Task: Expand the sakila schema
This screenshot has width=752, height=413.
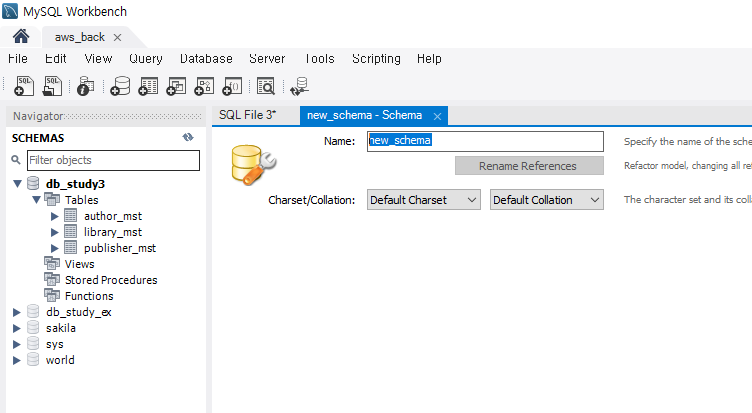Action: pos(17,328)
